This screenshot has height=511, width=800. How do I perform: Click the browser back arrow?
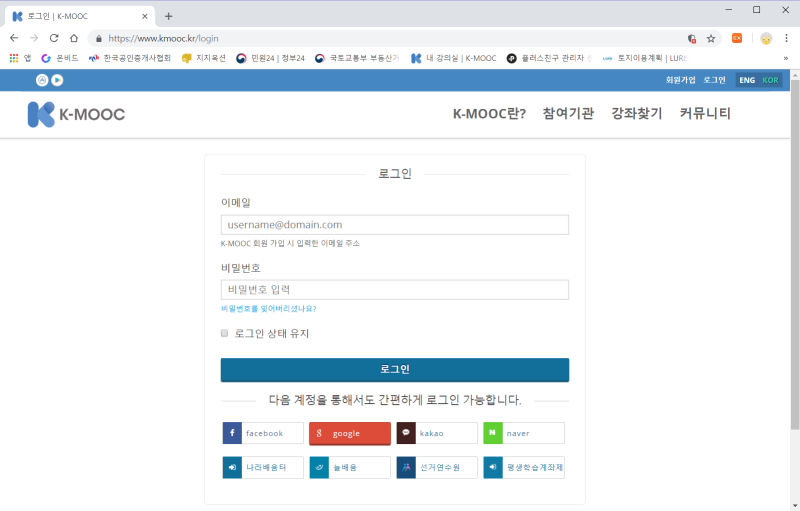click(14, 38)
